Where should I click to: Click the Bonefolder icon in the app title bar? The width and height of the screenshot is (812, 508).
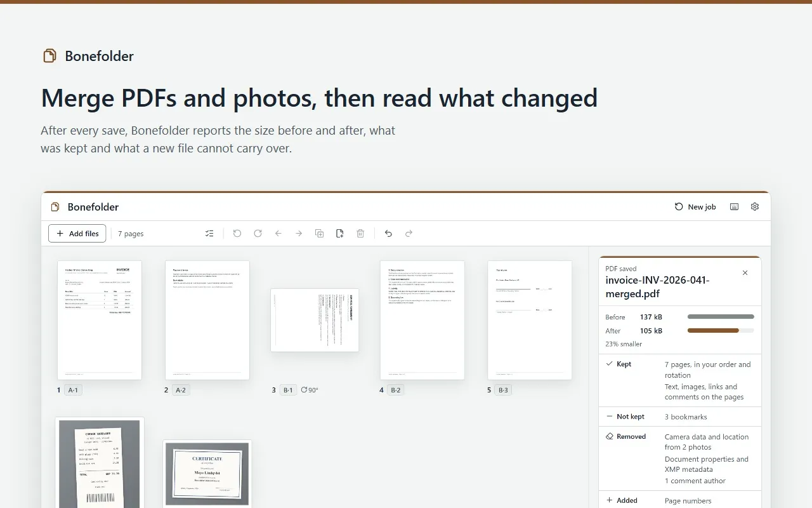coord(55,207)
